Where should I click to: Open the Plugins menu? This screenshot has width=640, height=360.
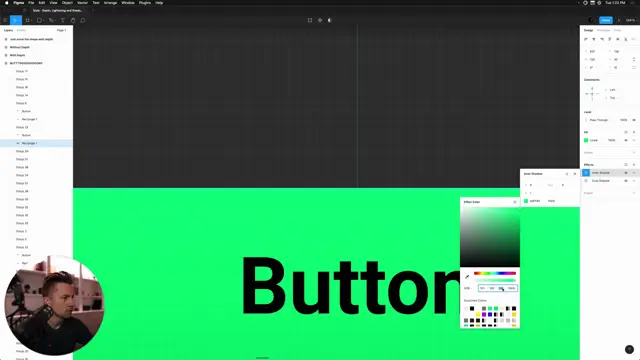145,2
